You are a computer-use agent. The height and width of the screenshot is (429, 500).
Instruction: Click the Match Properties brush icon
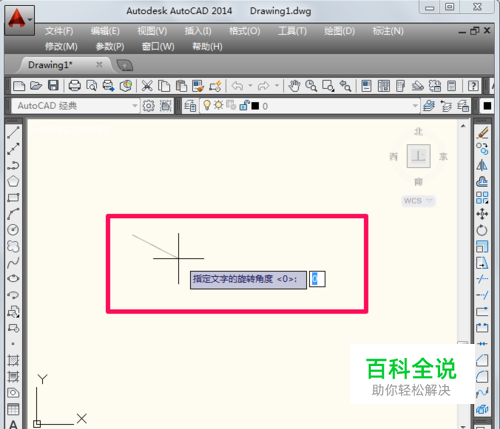(x=198, y=86)
